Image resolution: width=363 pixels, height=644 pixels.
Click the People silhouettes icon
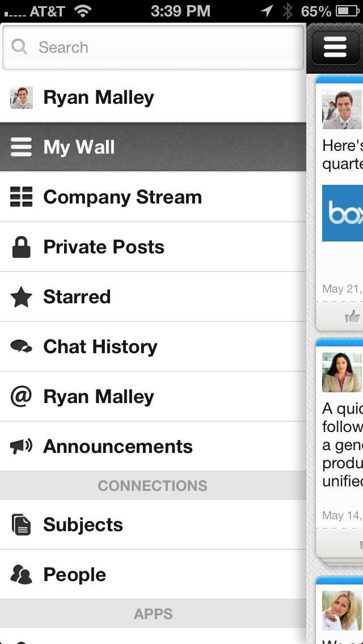click(22, 574)
